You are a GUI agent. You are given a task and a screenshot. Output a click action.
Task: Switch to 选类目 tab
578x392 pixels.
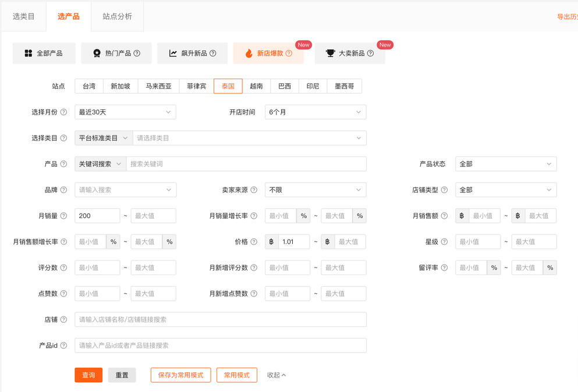tap(24, 16)
